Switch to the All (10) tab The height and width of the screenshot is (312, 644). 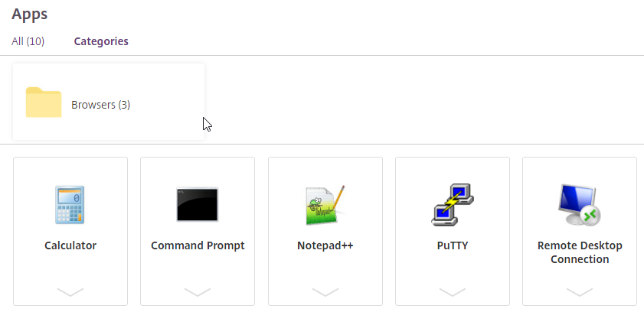pyautogui.click(x=28, y=41)
